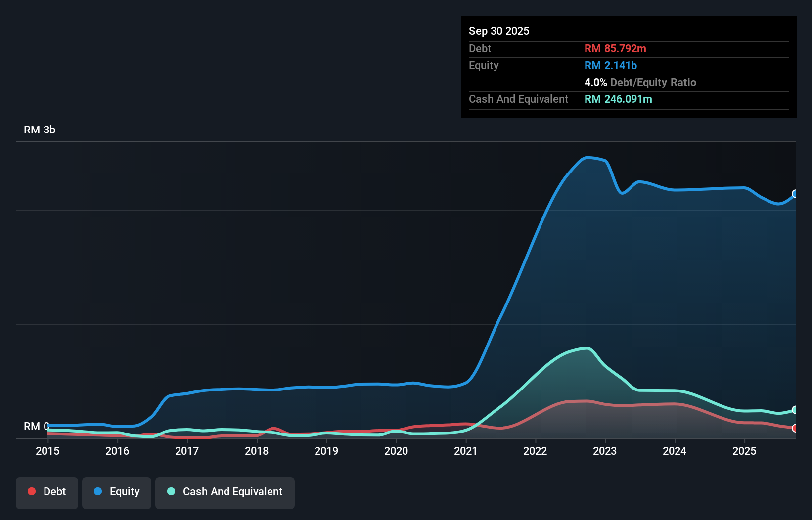
Task: Click the Equity data point marker on chart edge
Action: coord(795,194)
